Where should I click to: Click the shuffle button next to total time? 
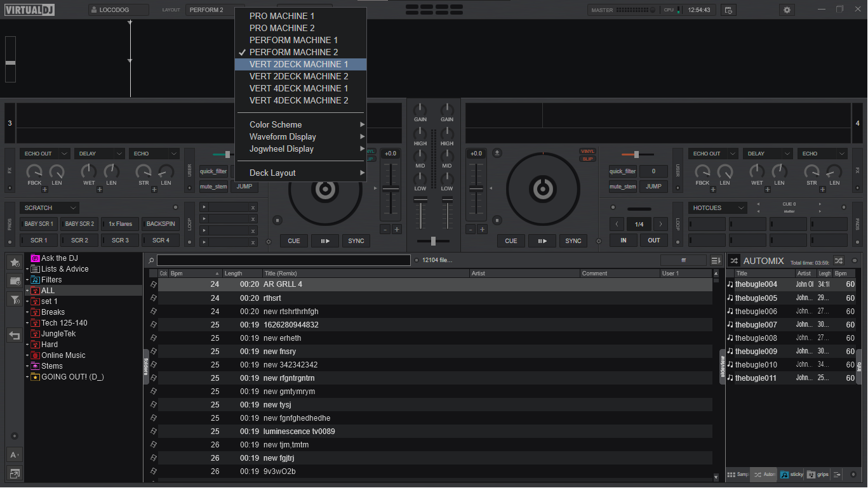pos(838,261)
